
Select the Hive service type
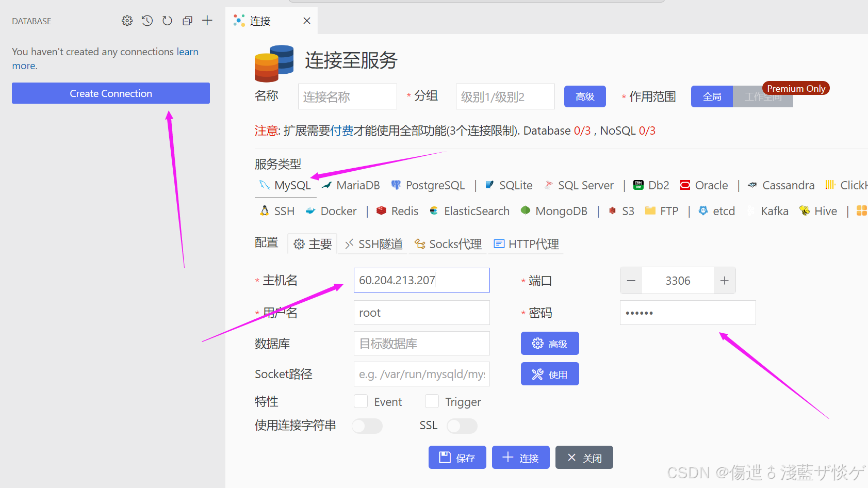point(818,211)
